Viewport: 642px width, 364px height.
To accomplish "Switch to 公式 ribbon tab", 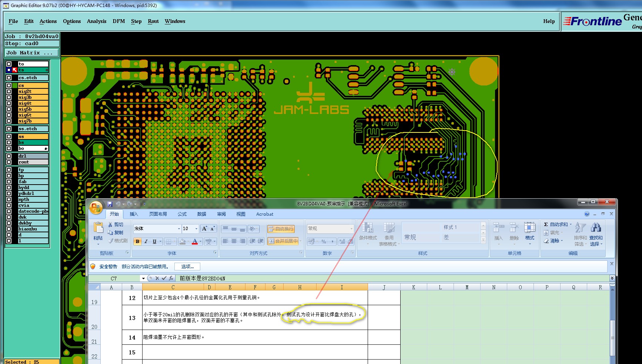I will pyautogui.click(x=182, y=214).
